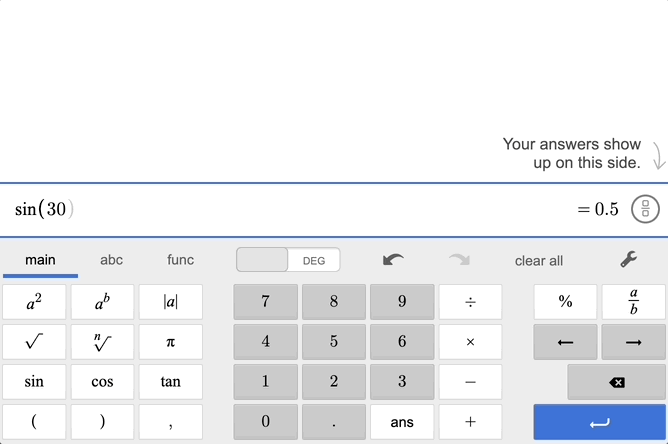Insert the a/b fraction template
The image size is (668, 444).
tap(633, 301)
